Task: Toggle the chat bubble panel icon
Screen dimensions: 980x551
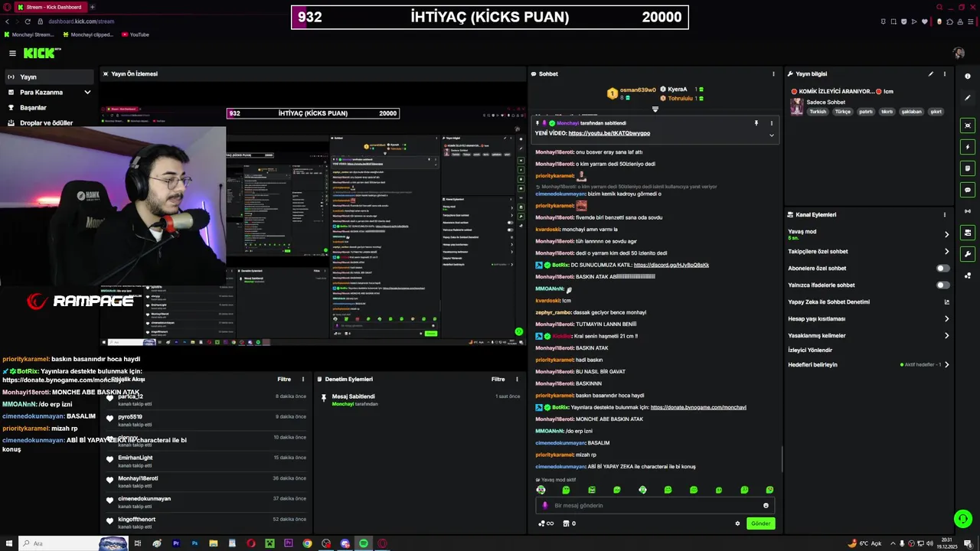Action: coord(968,190)
